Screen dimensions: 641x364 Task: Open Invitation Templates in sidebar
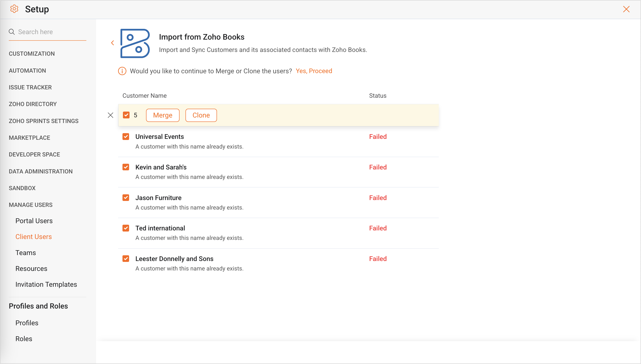click(46, 285)
